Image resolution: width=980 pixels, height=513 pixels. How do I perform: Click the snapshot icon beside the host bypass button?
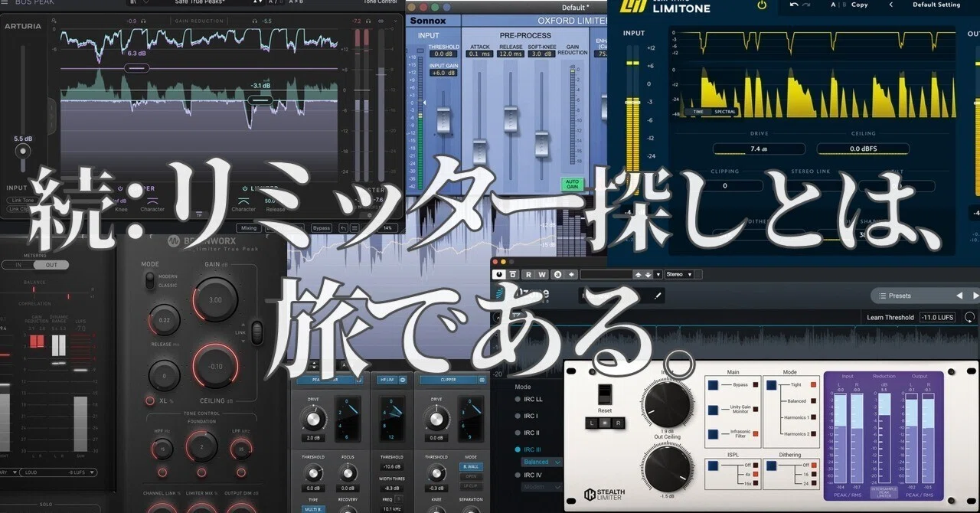click(513, 274)
